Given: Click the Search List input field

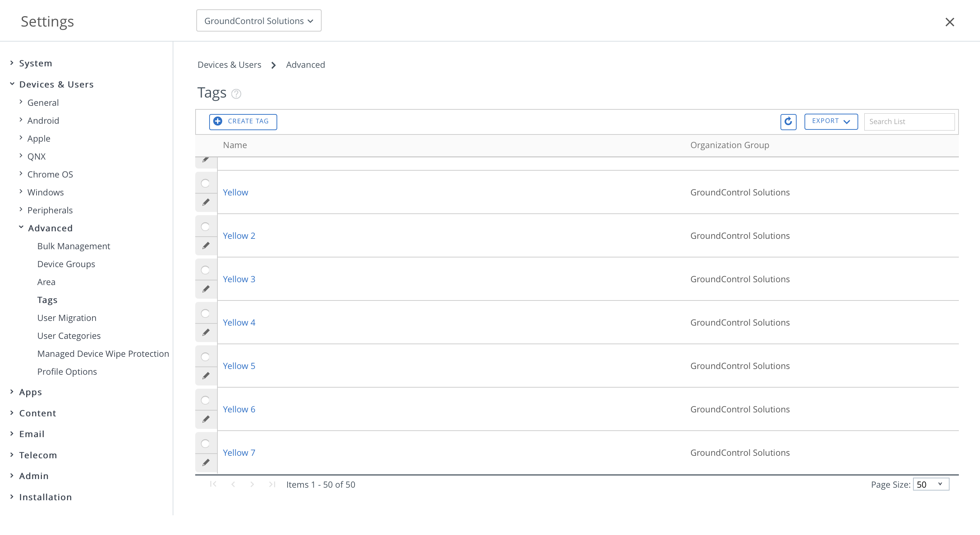Looking at the screenshot, I should point(909,122).
